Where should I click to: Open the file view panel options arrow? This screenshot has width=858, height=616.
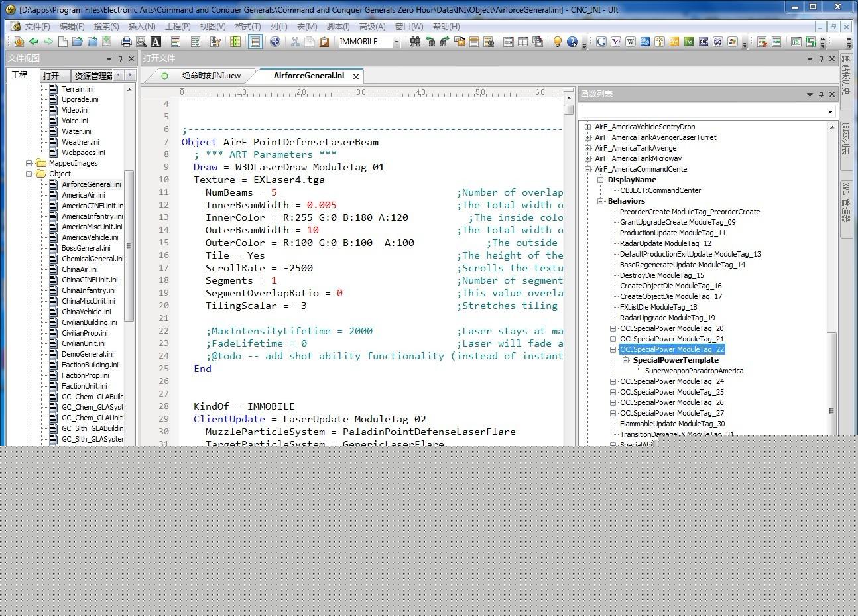(109, 58)
